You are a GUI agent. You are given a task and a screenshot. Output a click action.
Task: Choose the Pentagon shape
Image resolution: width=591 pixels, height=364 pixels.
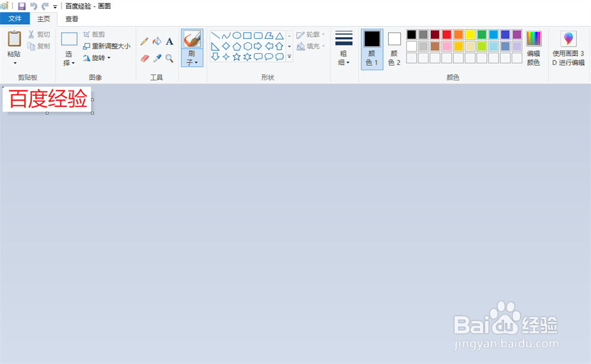tap(237, 46)
